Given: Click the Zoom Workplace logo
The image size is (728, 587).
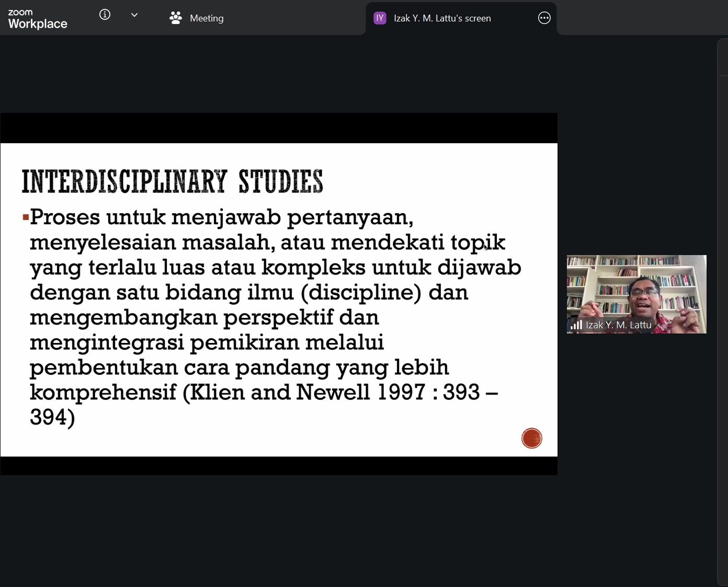Looking at the screenshot, I should [x=38, y=19].
